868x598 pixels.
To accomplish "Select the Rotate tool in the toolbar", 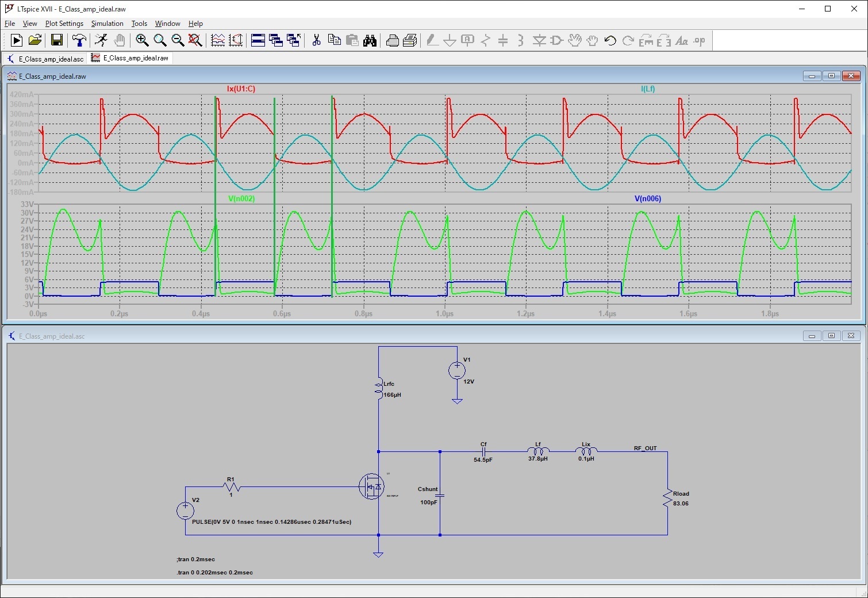I will click(x=645, y=40).
